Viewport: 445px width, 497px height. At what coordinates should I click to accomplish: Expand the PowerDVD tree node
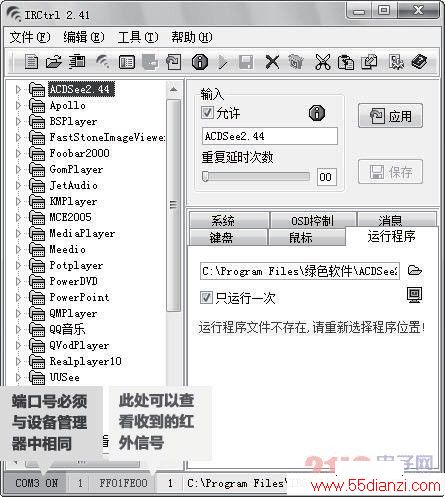[x=18, y=281]
